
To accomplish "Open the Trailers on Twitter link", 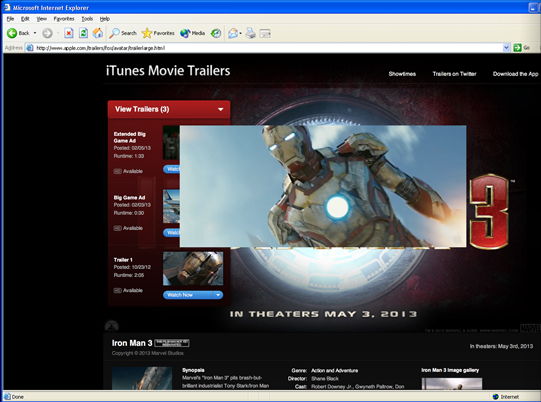I will (454, 73).
